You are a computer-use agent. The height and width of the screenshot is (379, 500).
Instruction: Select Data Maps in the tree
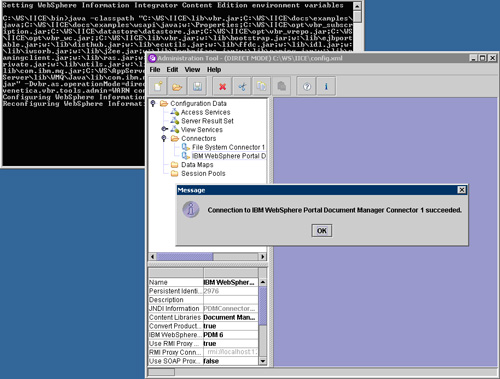(x=197, y=165)
